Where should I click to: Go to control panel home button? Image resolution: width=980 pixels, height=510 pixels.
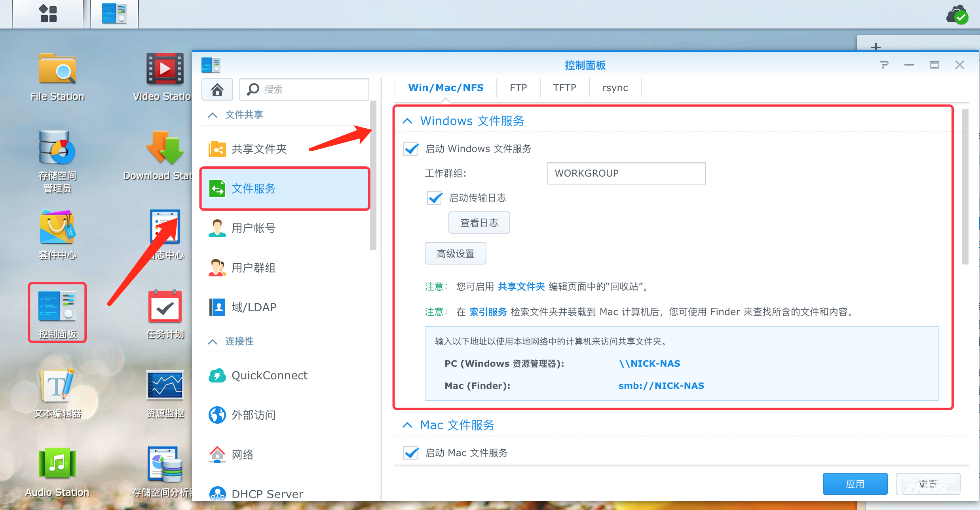[217, 89]
